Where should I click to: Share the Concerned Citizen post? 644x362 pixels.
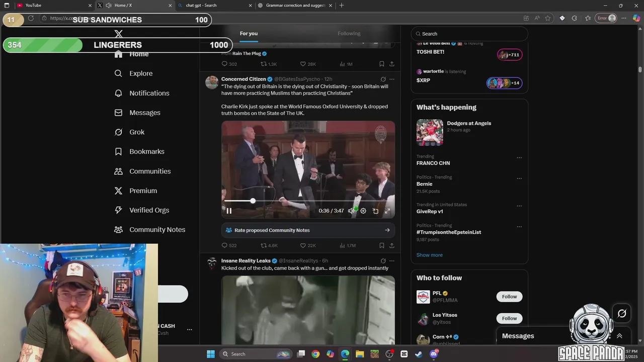[x=392, y=245]
